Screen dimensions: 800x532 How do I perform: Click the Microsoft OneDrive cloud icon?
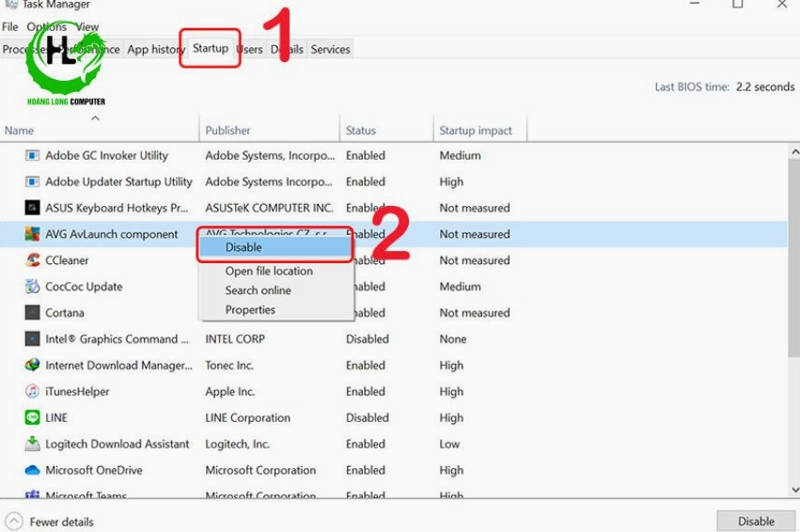pos(32,471)
